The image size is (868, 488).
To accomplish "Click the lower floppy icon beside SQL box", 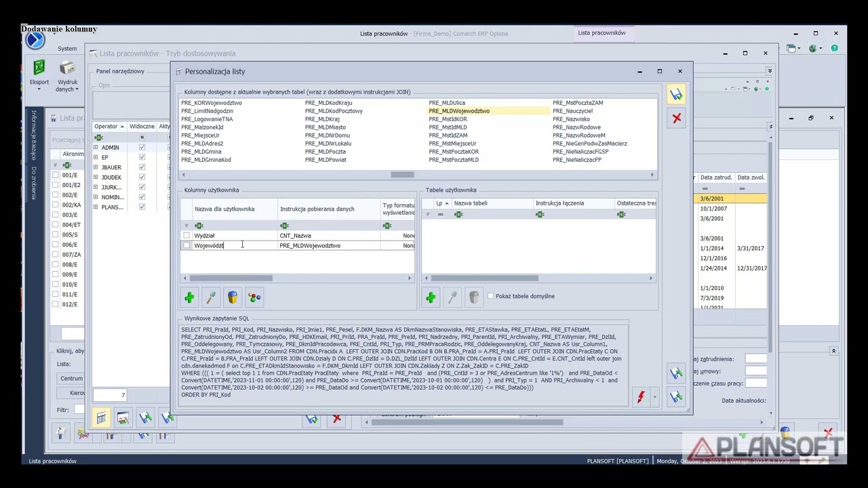I will click(x=676, y=396).
